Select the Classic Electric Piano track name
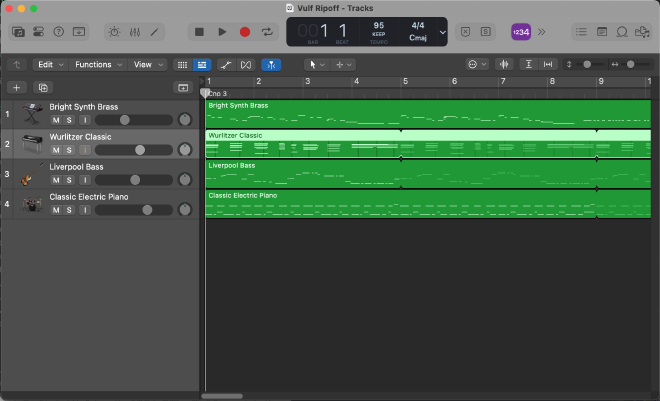Viewport: 660px width, 401px height. (89, 197)
